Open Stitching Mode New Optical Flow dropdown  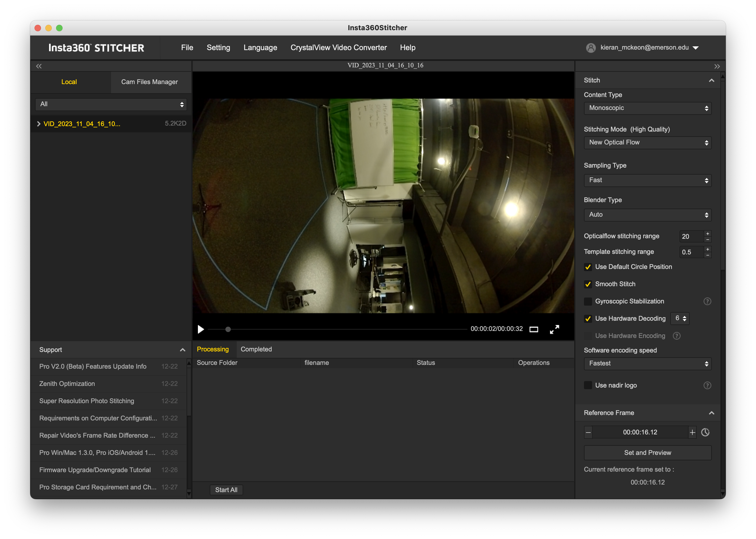coord(647,143)
